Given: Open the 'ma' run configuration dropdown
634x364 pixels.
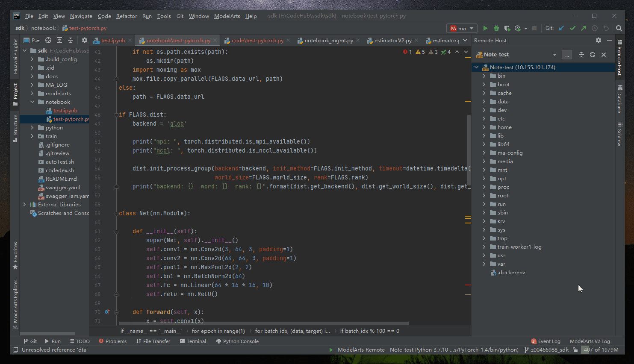Looking at the screenshot, I should pyautogui.click(x=462, y=28).
